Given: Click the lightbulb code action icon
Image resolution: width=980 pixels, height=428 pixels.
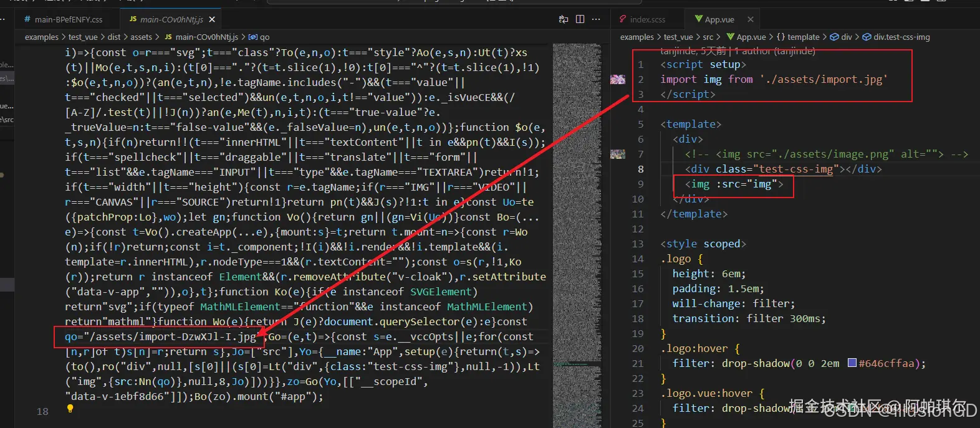Looking at the screenshot, I should 70,409.
